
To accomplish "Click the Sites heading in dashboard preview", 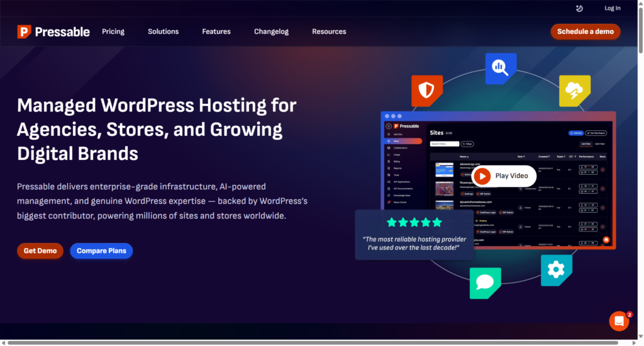I will (x=436, y=133).
